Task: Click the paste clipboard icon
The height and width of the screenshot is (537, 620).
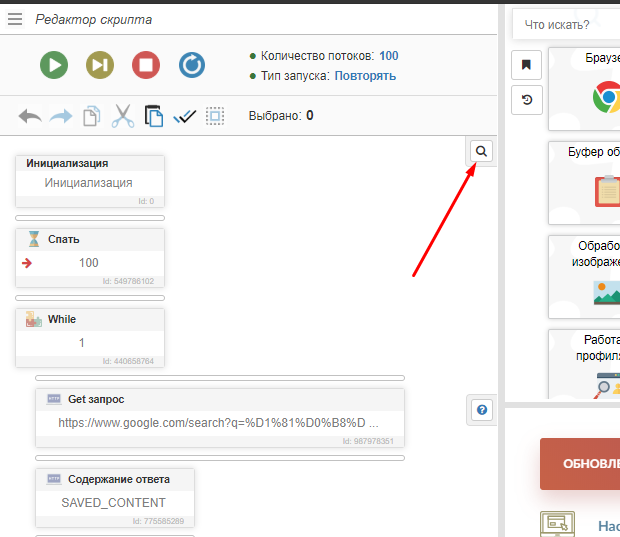Action: click(154, 116)
